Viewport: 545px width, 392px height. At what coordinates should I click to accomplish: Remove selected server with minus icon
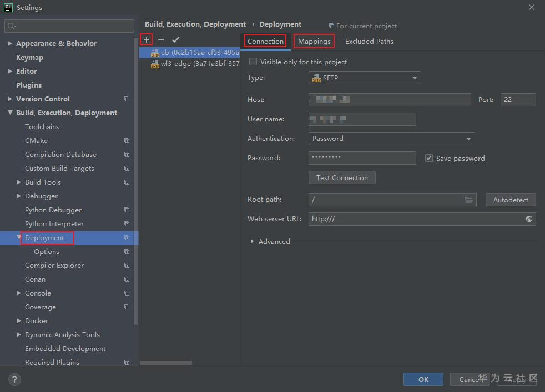(160, 40)
